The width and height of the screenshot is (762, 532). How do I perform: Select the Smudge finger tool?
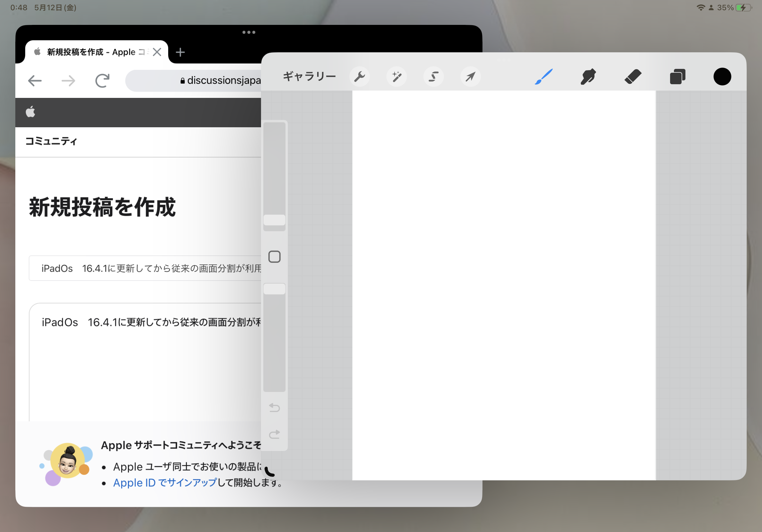point(588,77)
